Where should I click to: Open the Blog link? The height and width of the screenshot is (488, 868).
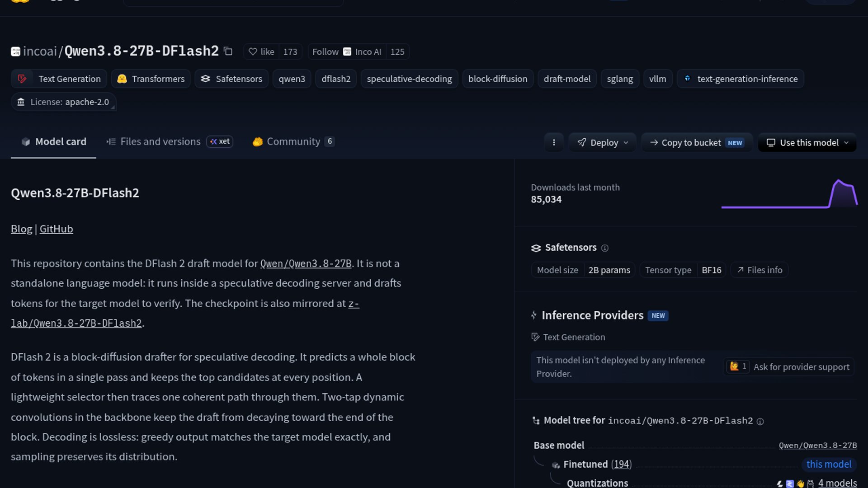[21, 229]
